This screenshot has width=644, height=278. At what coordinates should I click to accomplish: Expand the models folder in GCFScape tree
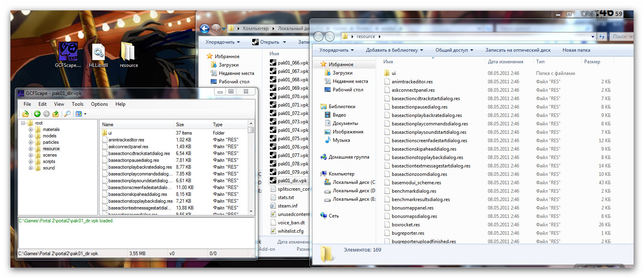tap(30, 136)
